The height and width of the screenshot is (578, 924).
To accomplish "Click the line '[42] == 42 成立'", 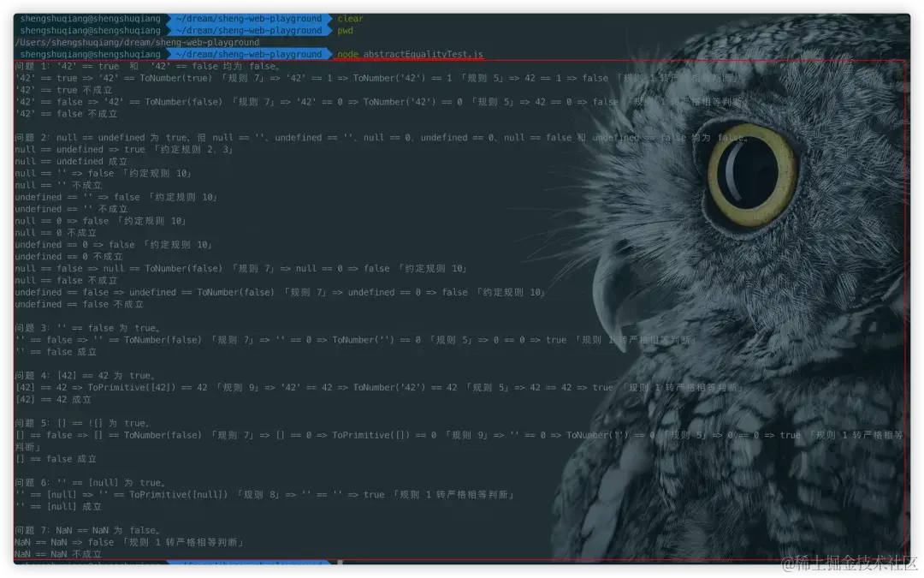I will point(53,399).
